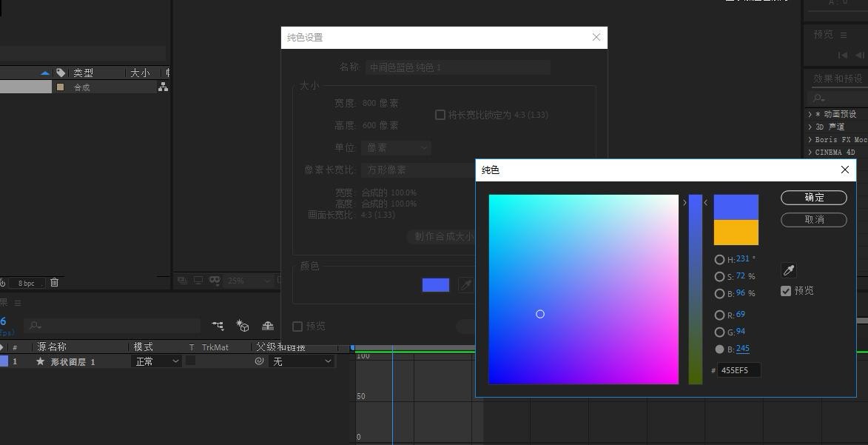Click the search icon in Effects and Presets
868x445 pixels.
coord(818,98)
